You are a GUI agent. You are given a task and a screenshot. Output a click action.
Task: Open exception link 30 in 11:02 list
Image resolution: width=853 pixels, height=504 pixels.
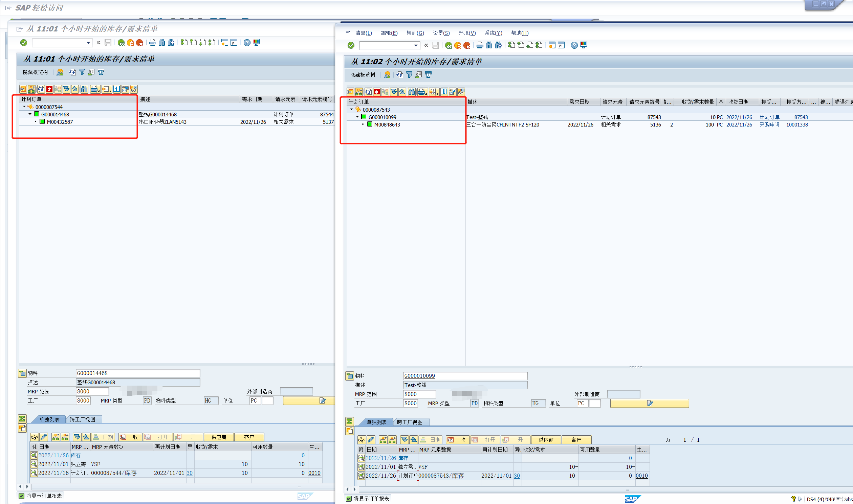(517, 476)
